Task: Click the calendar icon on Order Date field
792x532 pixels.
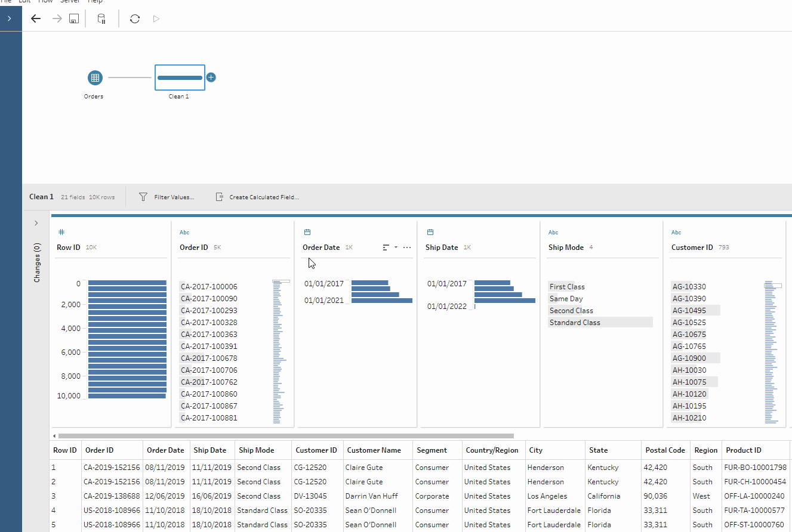Action: click(x=307, y=232)
